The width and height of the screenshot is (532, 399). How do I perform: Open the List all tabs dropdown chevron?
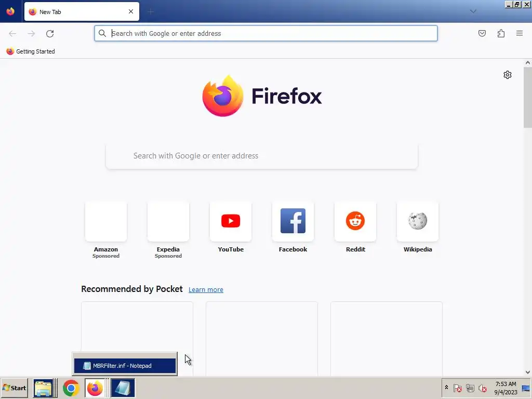click(473, 11)
